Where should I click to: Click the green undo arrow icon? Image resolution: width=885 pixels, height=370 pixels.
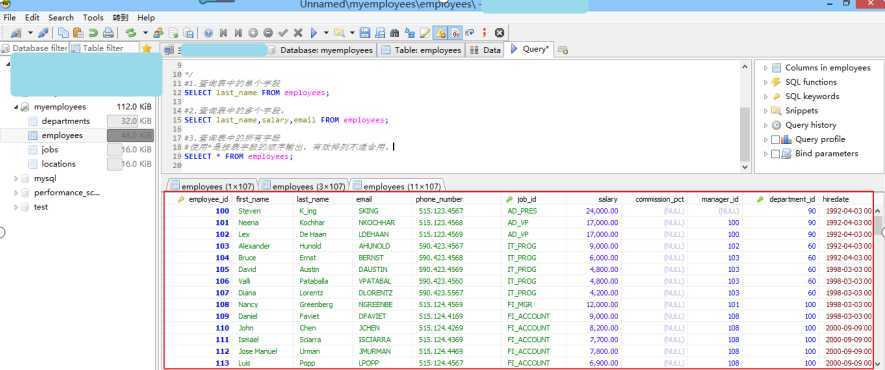(93, 33)
